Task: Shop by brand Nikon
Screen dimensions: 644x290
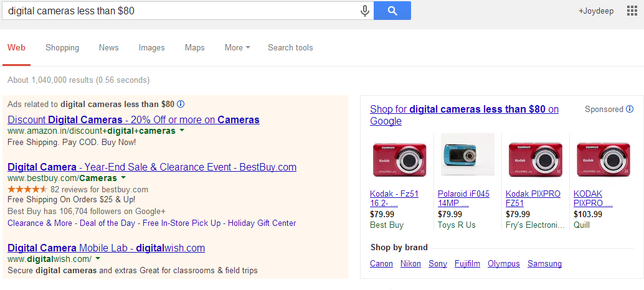Action: pos(410,263)
